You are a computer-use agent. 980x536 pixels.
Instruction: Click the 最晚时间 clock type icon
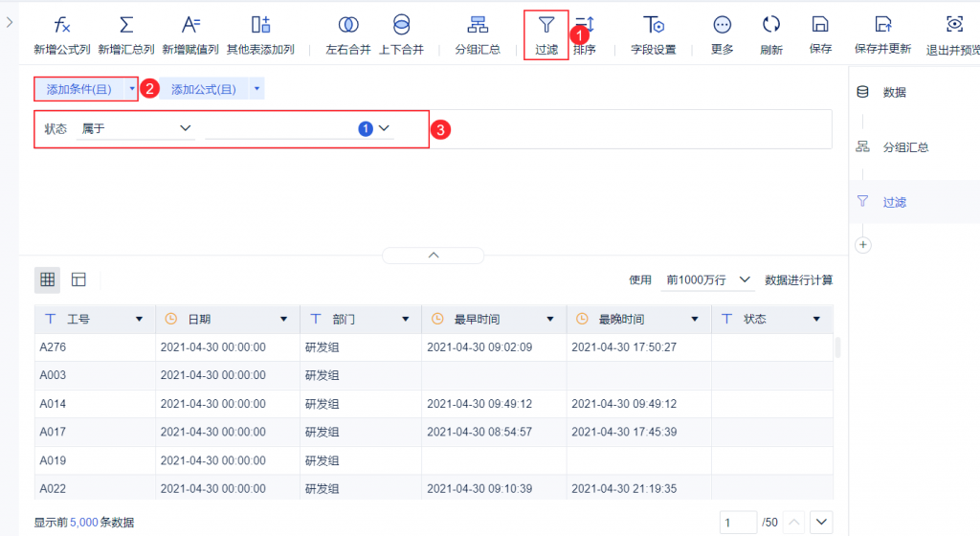pyautogui.click(x=582, y=320)
